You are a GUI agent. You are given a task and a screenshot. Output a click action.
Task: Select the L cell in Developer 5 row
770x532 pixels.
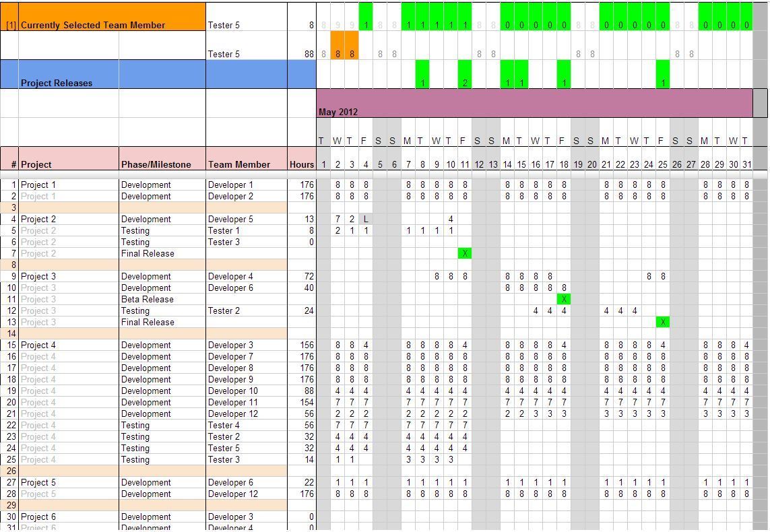[x=365, y=220]
